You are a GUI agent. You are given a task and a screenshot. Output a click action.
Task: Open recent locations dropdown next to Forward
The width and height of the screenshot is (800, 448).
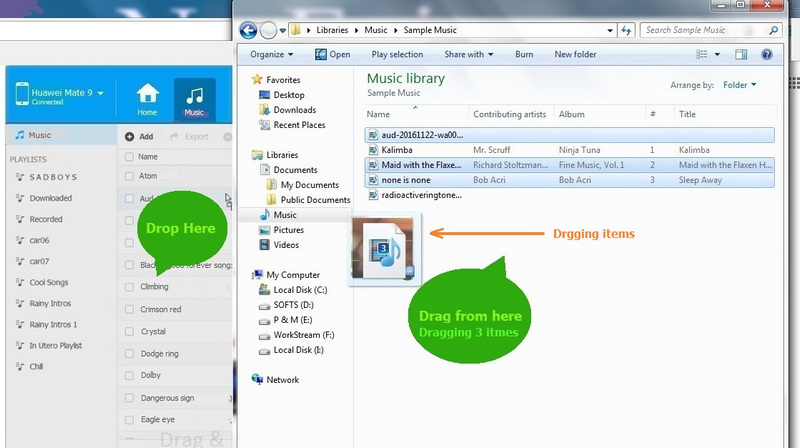pyautogui.click(x=282, y=31)
